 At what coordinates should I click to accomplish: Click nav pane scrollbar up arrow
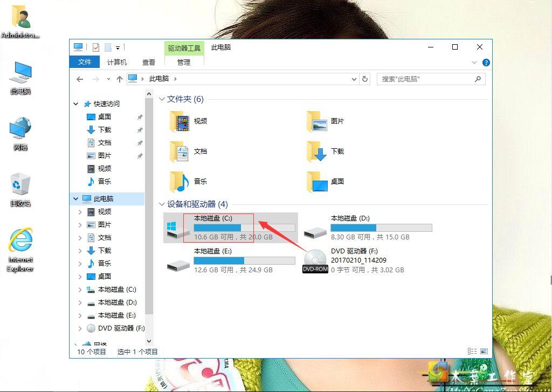tap(149, 94)
